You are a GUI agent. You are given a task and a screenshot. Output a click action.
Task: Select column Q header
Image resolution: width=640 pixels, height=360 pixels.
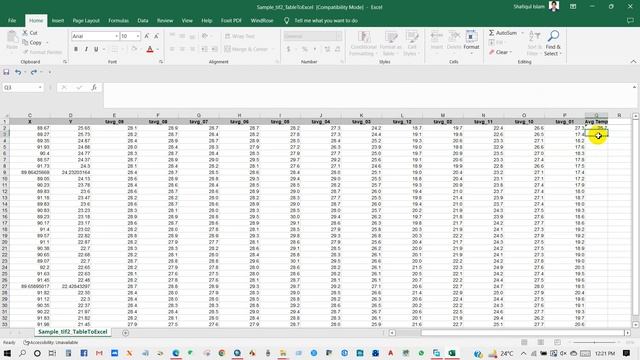pyautogui.click(x=596, y=116)
